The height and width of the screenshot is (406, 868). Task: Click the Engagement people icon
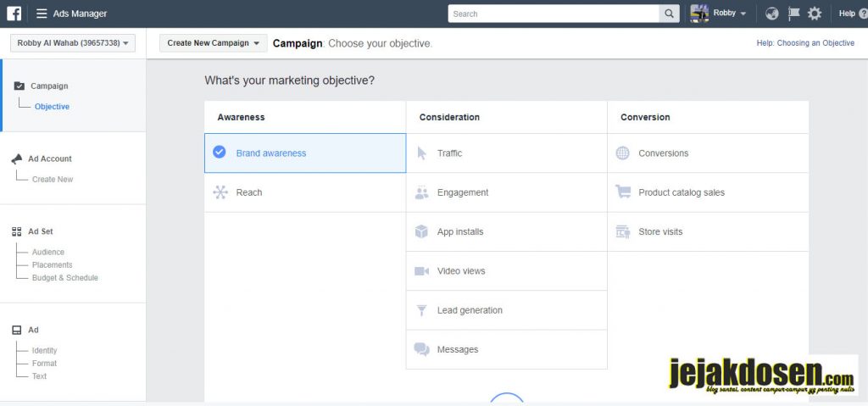[422, 192]
